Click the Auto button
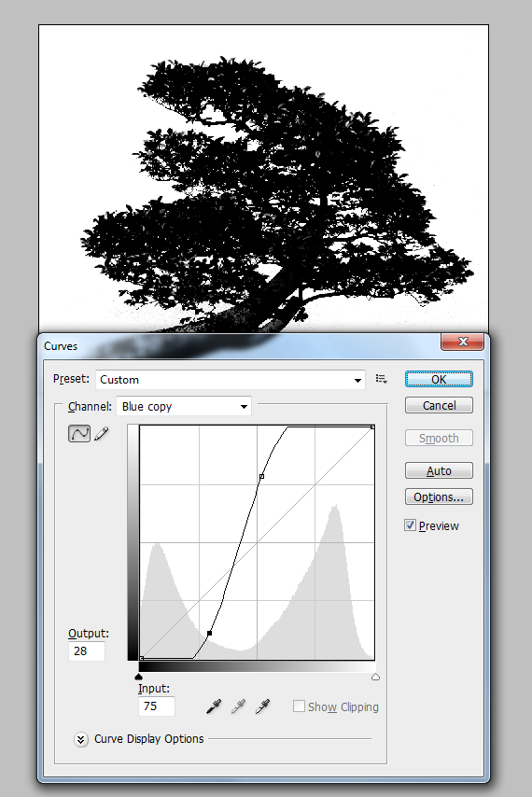Image resolution: width=532 pixels, height=797 pixels. [439, 470]
